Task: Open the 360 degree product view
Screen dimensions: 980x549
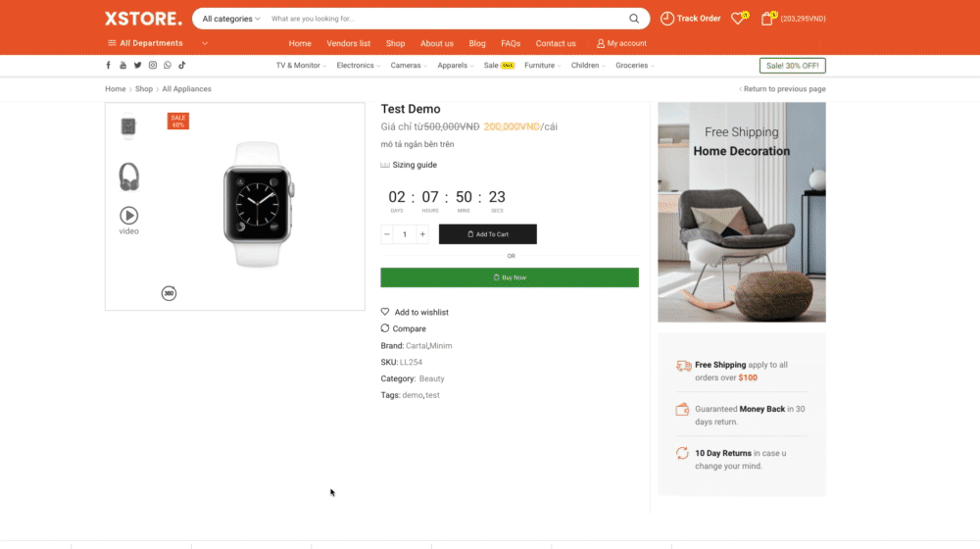Action: tap(169, 293)
